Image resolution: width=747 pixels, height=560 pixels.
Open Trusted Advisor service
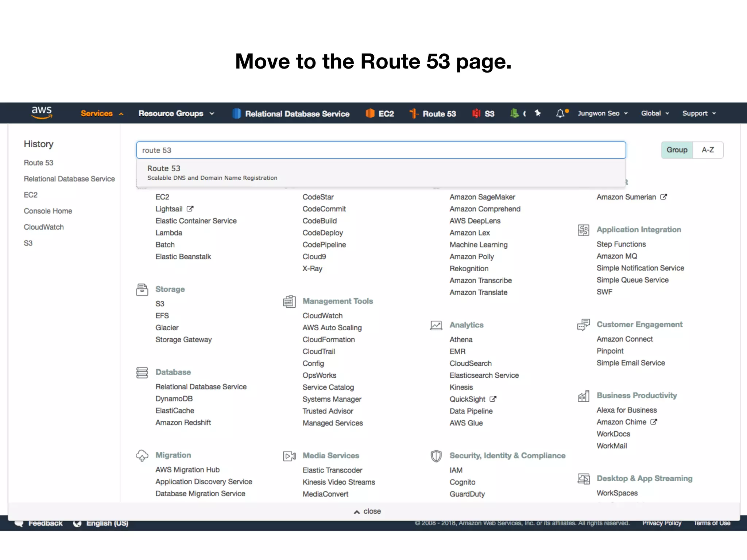point(328,411)
